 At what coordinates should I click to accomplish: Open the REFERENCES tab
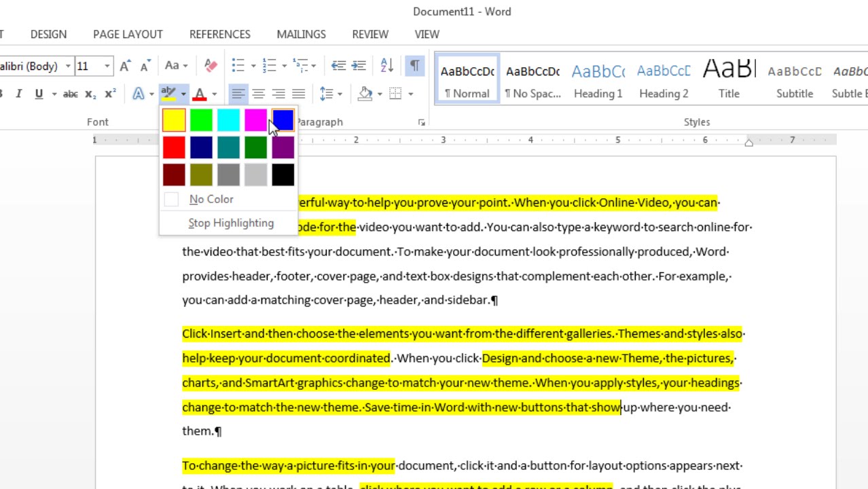pyautogui.click(x=220, y=34)
